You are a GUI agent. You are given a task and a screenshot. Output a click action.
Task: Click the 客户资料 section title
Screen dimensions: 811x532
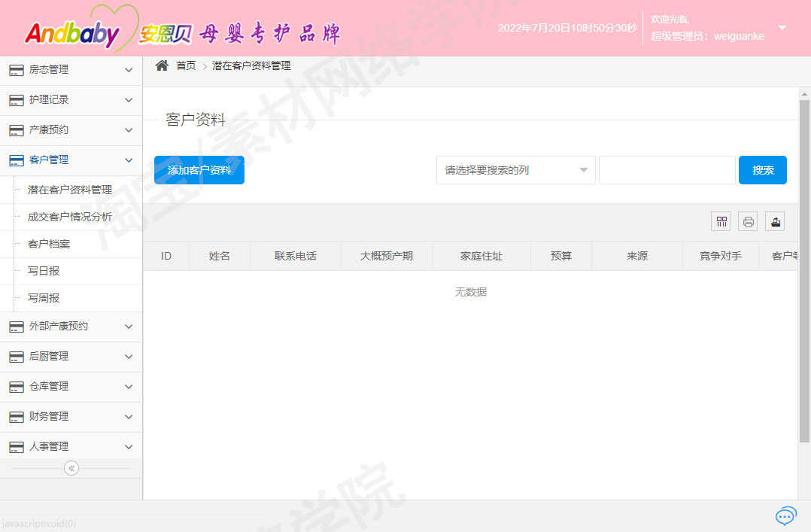pyautogui.click(x=196, y=120)
